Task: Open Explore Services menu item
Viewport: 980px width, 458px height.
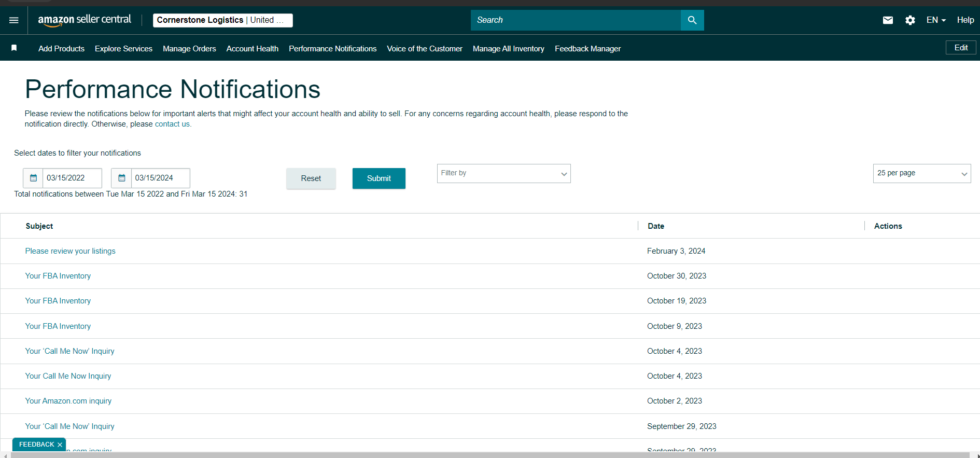Action: pos(123,48)
